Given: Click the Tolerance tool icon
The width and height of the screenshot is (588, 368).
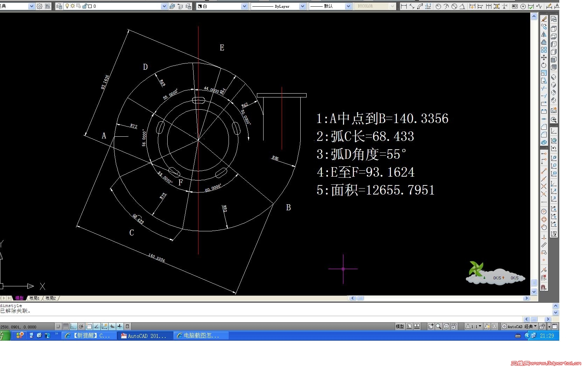Looking at the screenshot, I should [514, 6].
